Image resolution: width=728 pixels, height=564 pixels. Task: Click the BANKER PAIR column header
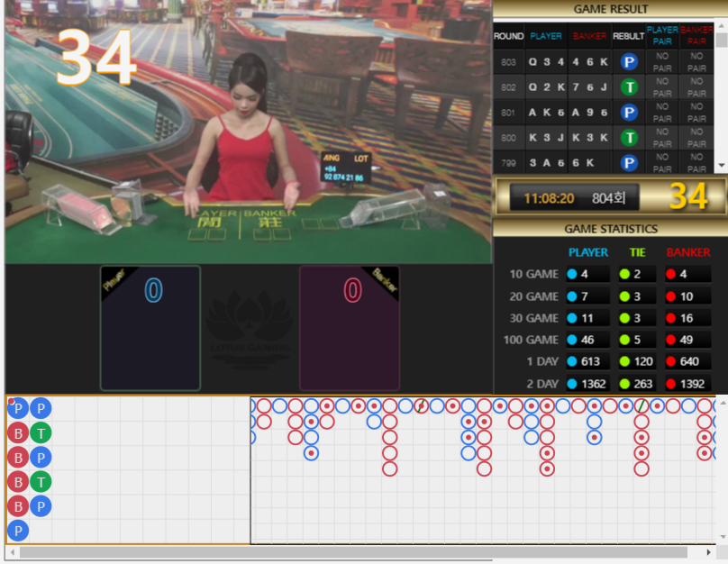pyautogui.click(x=696, y=36)
